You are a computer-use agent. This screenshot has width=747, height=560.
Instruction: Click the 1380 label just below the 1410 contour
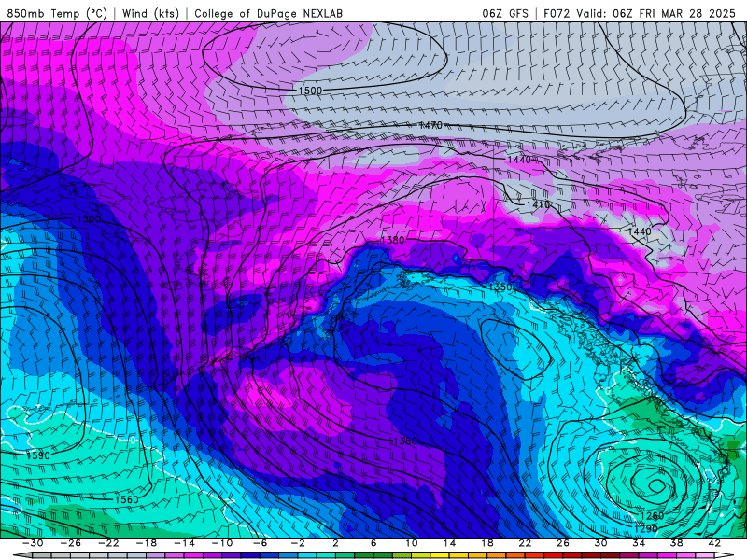pos(392,241)
